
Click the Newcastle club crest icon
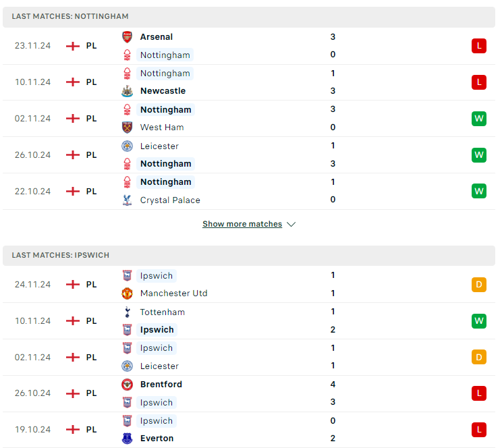pyautogui.click(x=127, y=91)
